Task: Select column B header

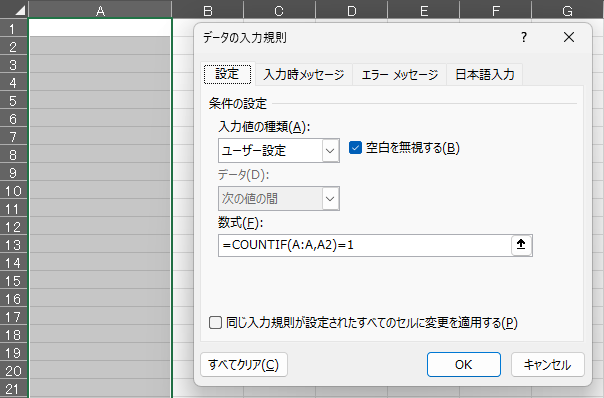Action: click(x=208, y=10)
